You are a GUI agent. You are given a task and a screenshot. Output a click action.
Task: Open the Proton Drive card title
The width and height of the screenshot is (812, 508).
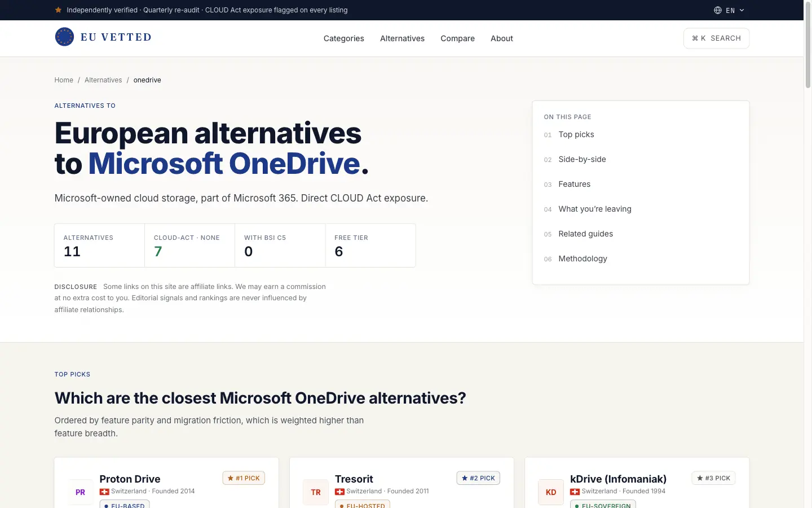[130, 479]
